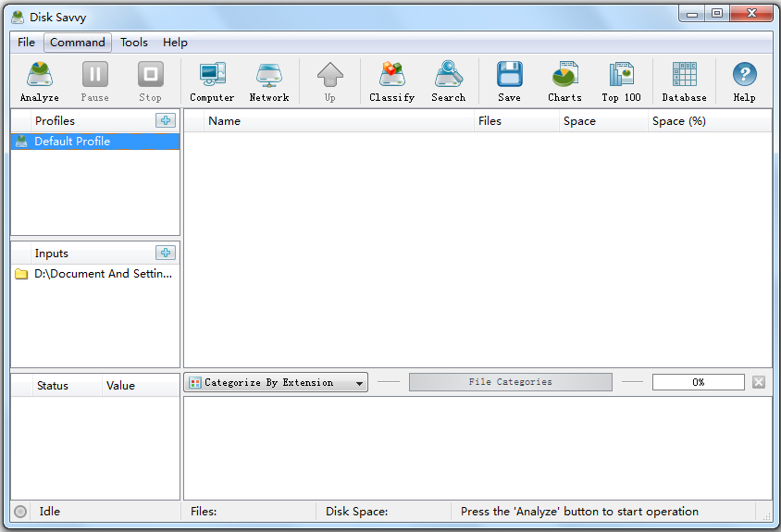
Task: Minimize the Disk Savvy window
Action: click(692, 14)
